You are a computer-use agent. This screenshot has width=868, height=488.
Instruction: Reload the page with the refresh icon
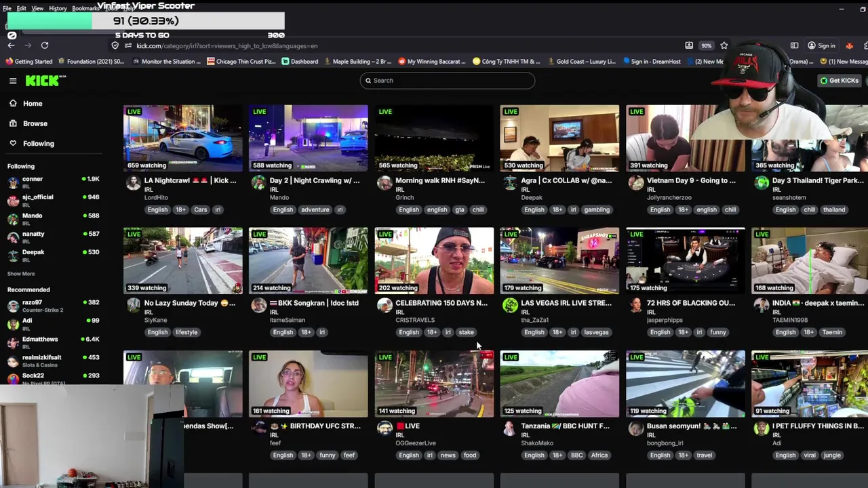click(x=45, y=45)
